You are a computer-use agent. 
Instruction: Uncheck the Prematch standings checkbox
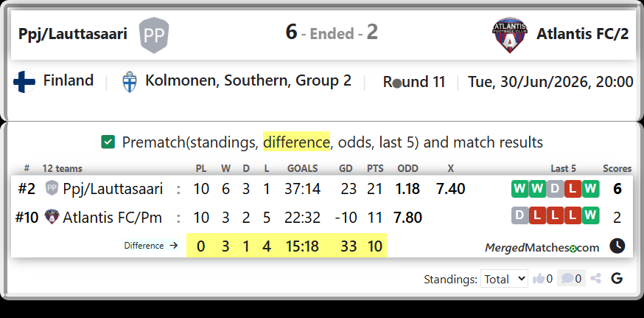[108, 142]
